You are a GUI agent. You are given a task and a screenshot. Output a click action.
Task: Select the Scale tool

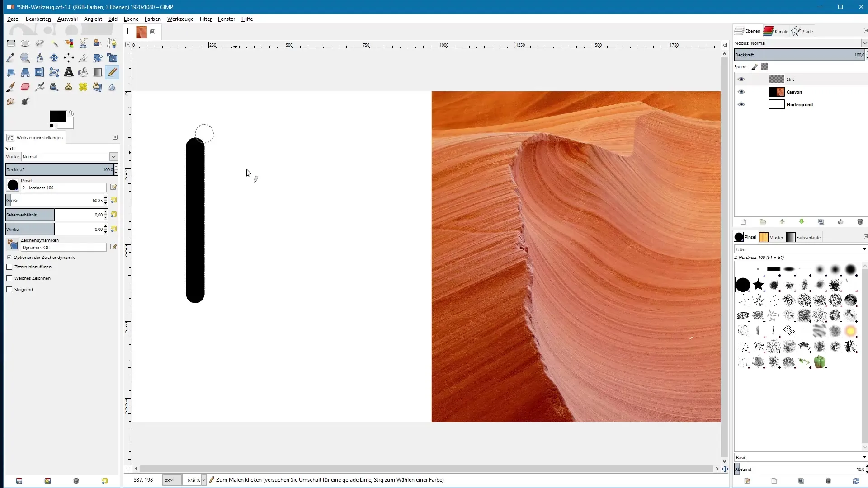coord(112,58)
